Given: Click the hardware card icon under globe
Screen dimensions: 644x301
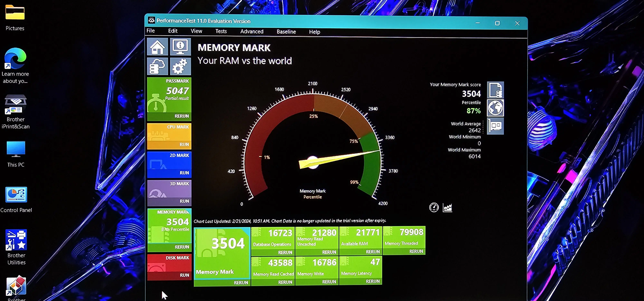Looking at the screenshot, I should (495, 126).
